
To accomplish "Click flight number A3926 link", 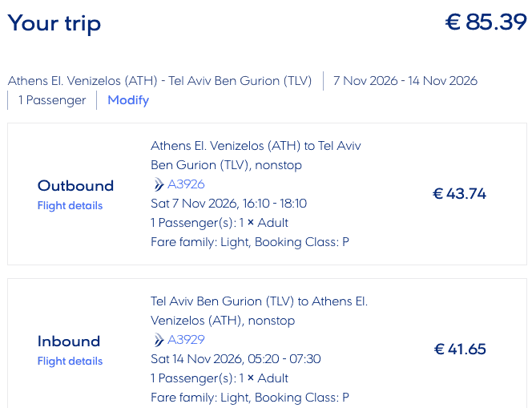I will point(186,184).
